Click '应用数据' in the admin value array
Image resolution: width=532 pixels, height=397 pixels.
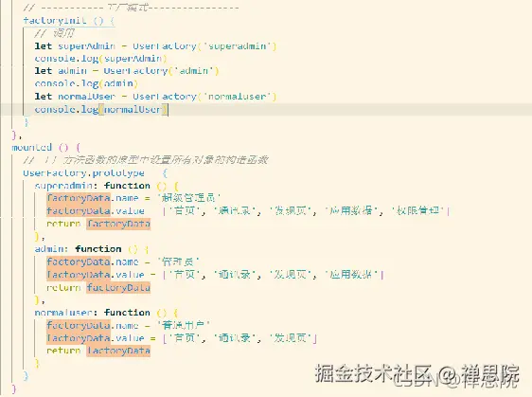[x=351, y=275]
